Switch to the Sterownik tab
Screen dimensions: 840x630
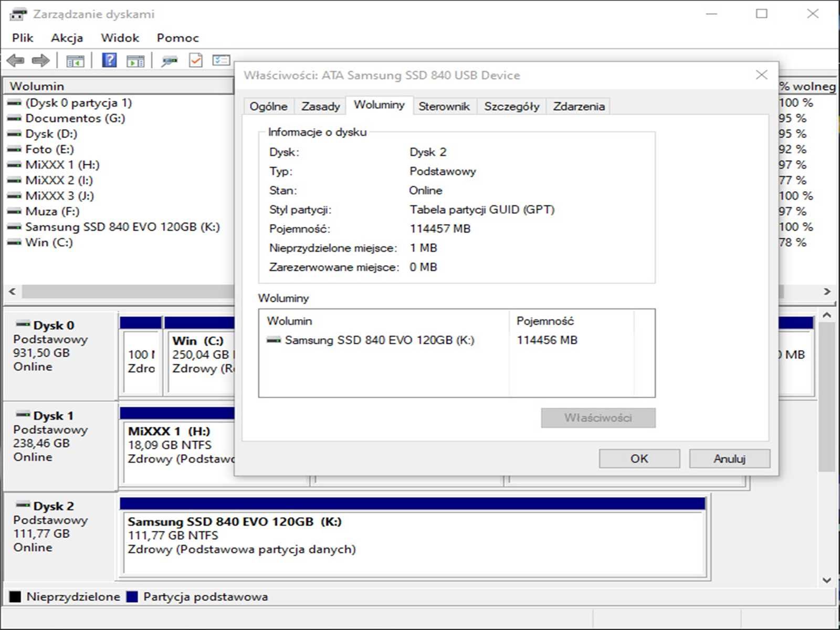[x=444, y=107]
